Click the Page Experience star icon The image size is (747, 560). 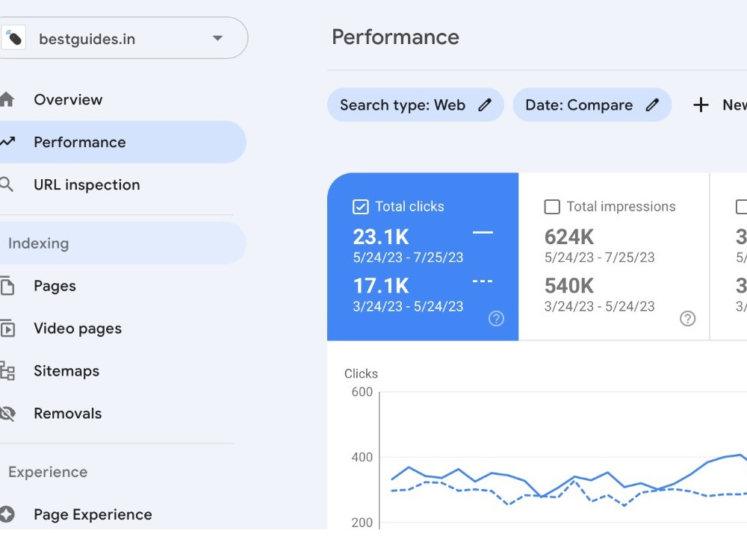click(7, 514)
